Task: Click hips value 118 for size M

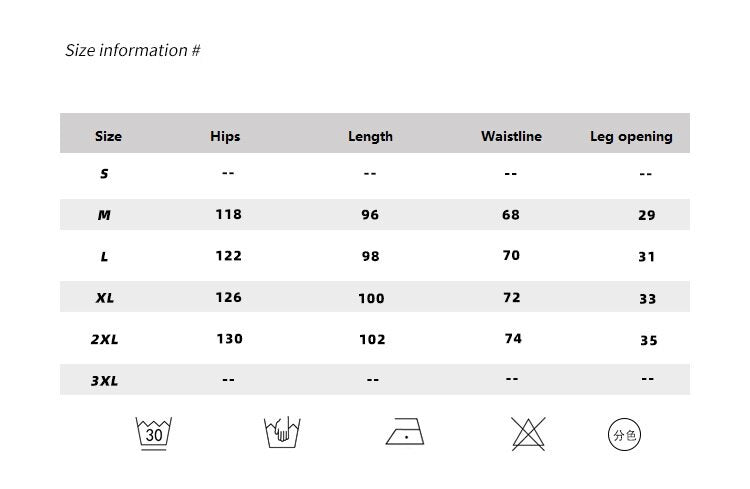Action: (x=229, y=214)
